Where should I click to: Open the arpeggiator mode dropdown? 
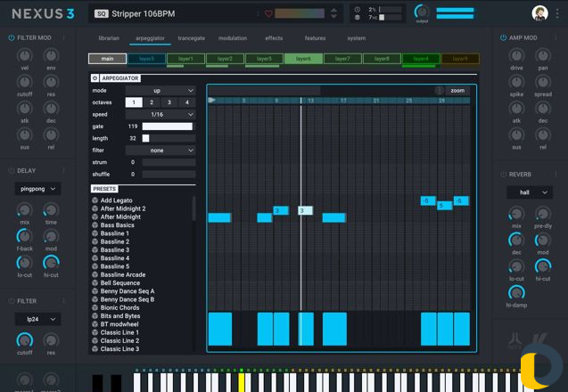161,91
